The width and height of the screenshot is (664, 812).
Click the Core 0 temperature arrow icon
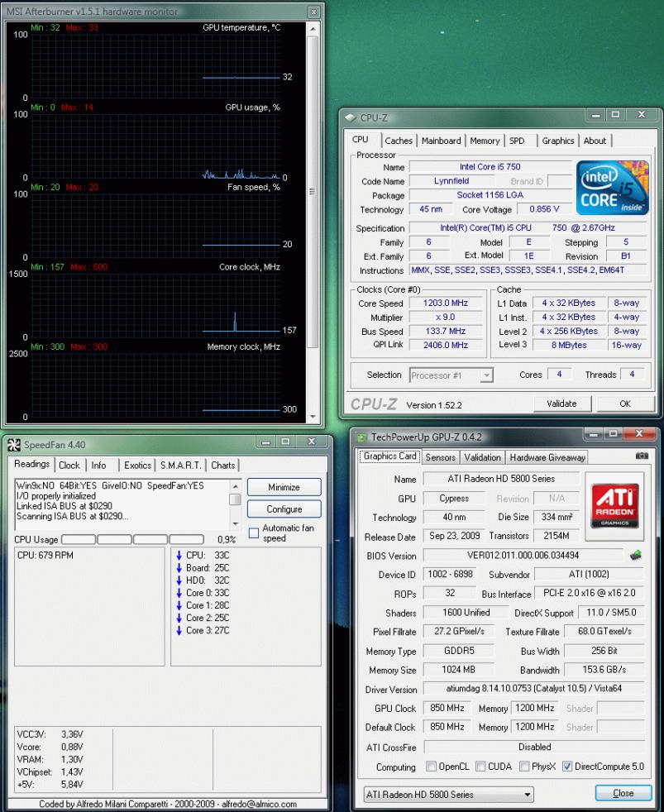tap(179, 593)
